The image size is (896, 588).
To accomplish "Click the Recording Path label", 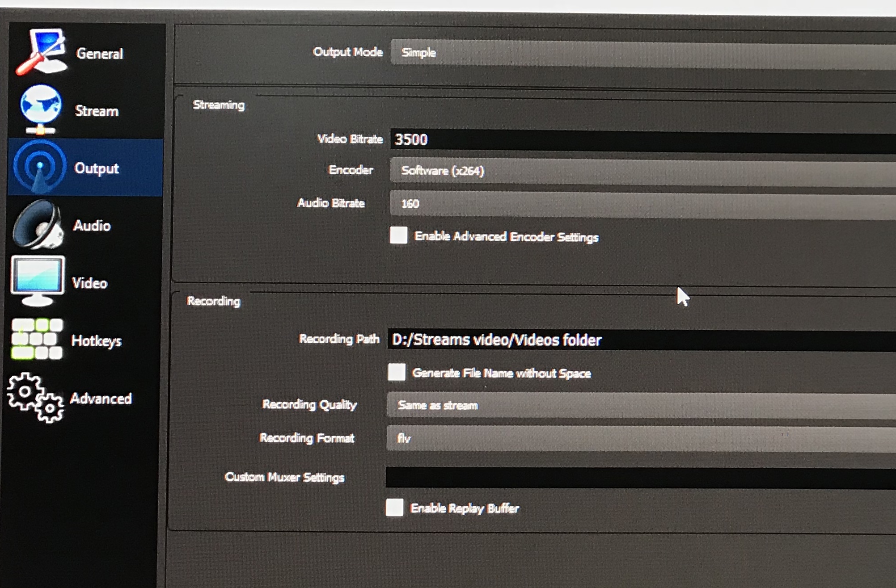I will pos(339,339).
